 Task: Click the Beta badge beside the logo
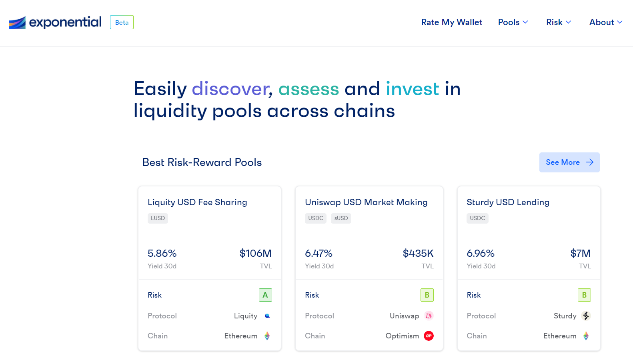click(x=122, y=22)
